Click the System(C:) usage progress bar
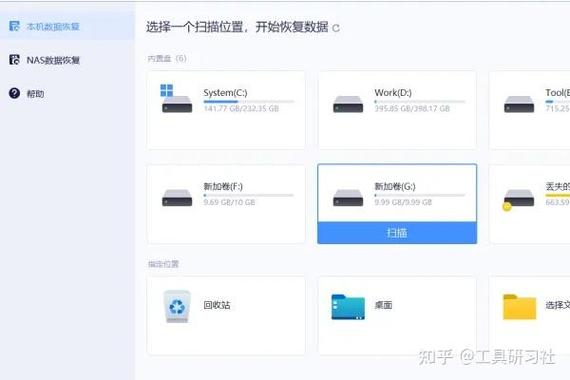 pyautogui.click(x=249, y=101)
